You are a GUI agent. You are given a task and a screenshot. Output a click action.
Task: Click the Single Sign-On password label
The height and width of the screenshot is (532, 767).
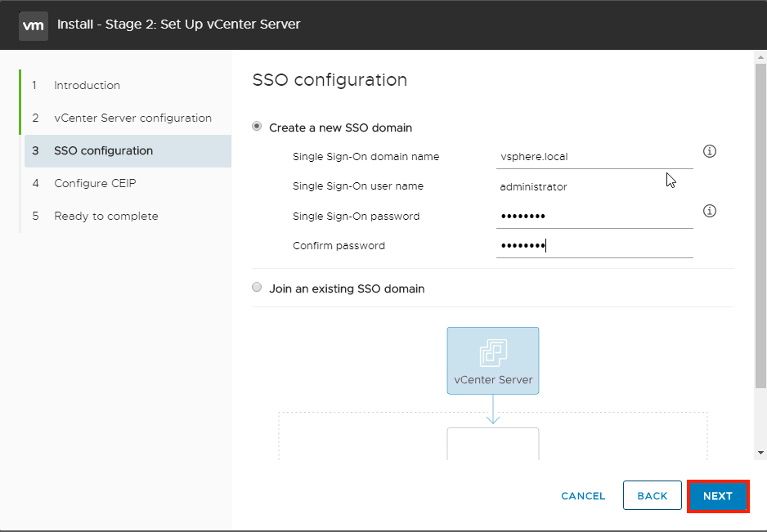click(x=357, y=217)
